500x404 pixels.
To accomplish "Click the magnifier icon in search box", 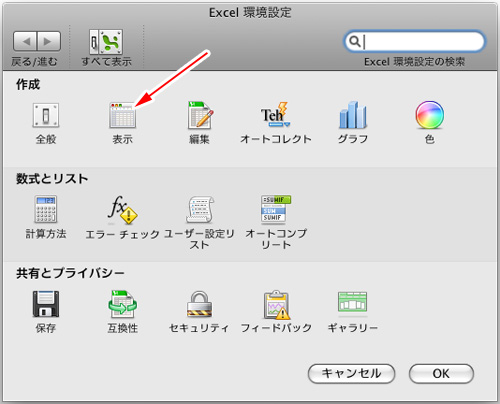I will (x=354, y=41).
